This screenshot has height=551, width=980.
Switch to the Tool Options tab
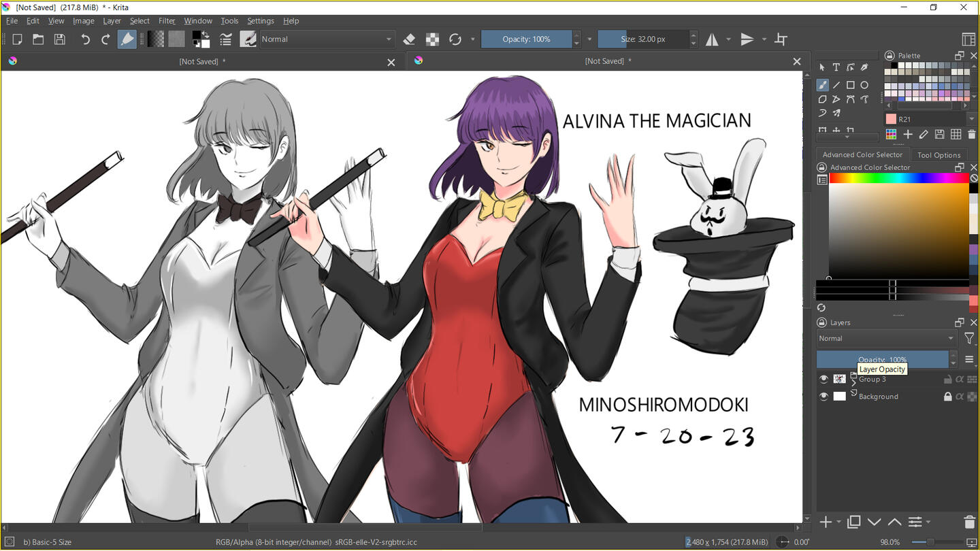click(938, 155)
